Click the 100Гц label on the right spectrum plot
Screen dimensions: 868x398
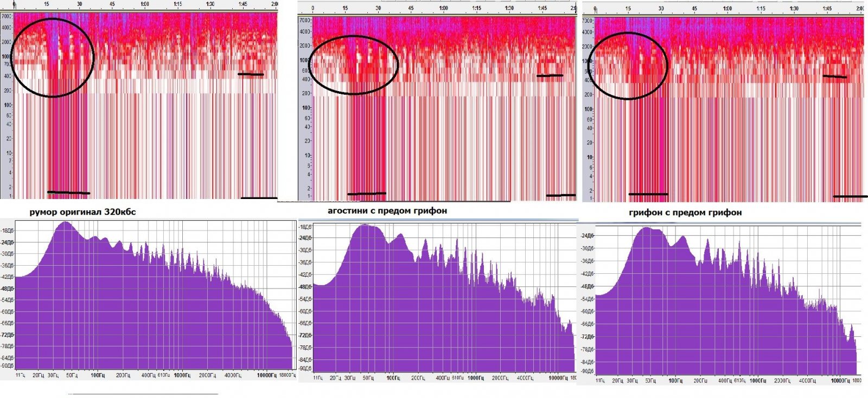click(675, 381)
